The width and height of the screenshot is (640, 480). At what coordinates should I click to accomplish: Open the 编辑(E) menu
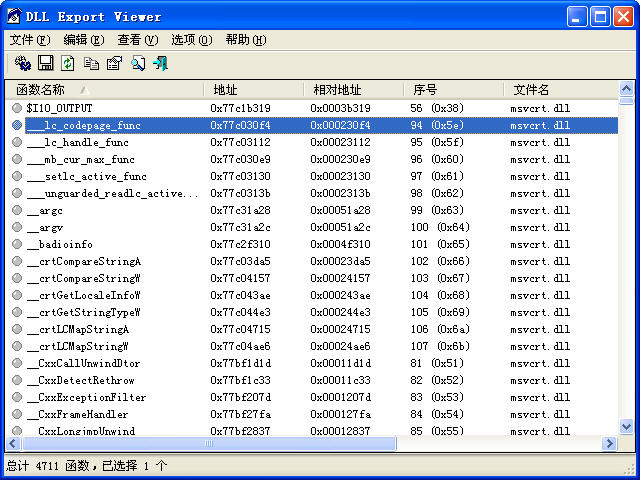[84, 40]
